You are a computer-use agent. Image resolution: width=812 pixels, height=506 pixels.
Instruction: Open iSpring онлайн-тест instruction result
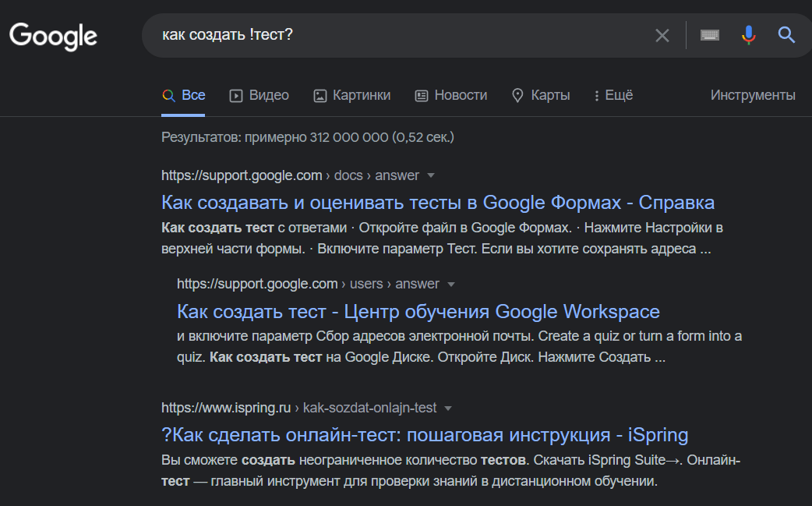425,435
